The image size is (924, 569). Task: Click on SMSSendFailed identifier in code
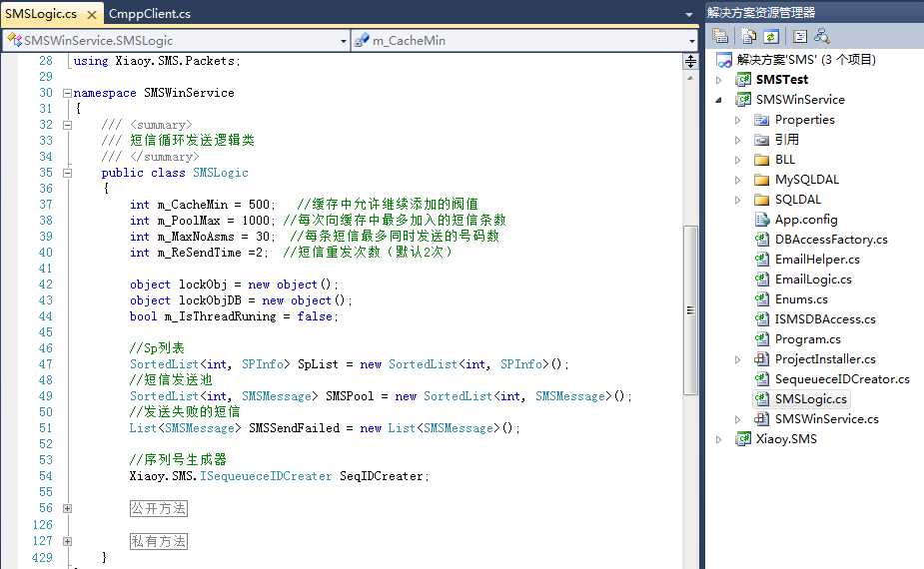[x=294, y=428]
